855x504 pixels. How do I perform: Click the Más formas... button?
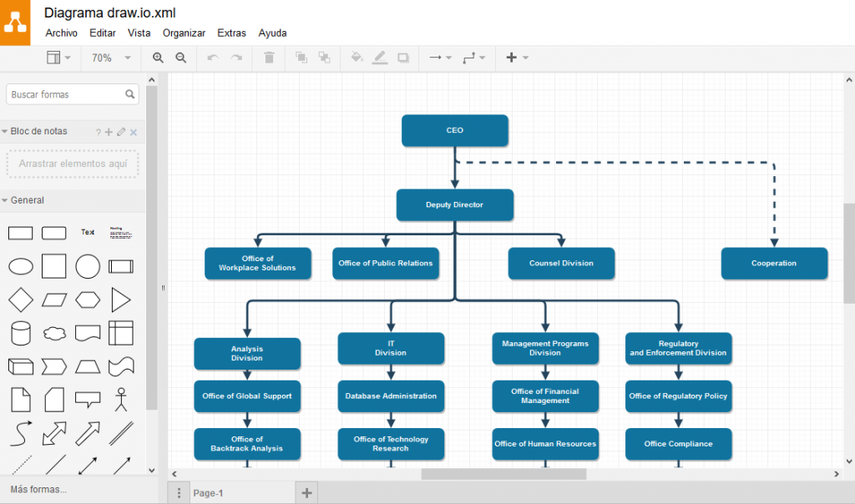[38, 489]
